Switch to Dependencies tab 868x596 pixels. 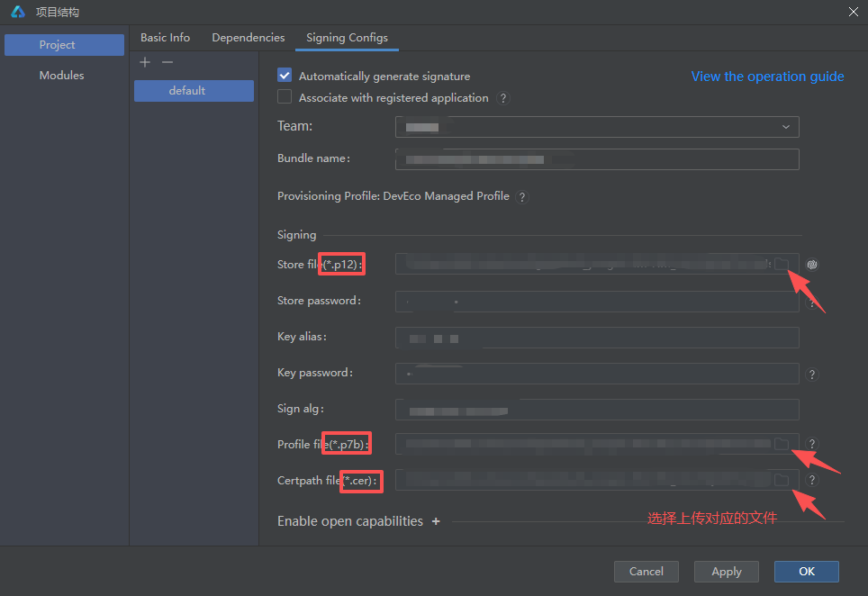coord(248,38)
